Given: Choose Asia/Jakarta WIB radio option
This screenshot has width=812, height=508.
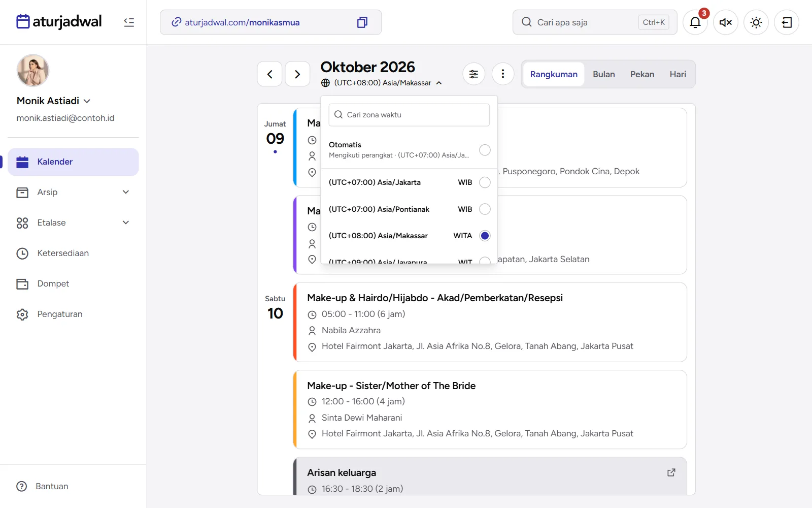Looking at the screenshot, I should tap(485, 182).
